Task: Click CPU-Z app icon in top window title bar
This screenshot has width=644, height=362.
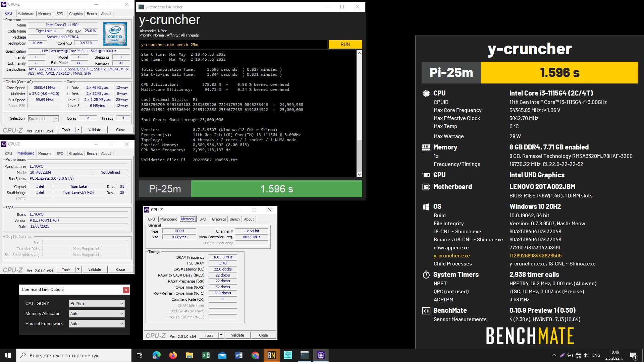Action: tap(4, 4)
